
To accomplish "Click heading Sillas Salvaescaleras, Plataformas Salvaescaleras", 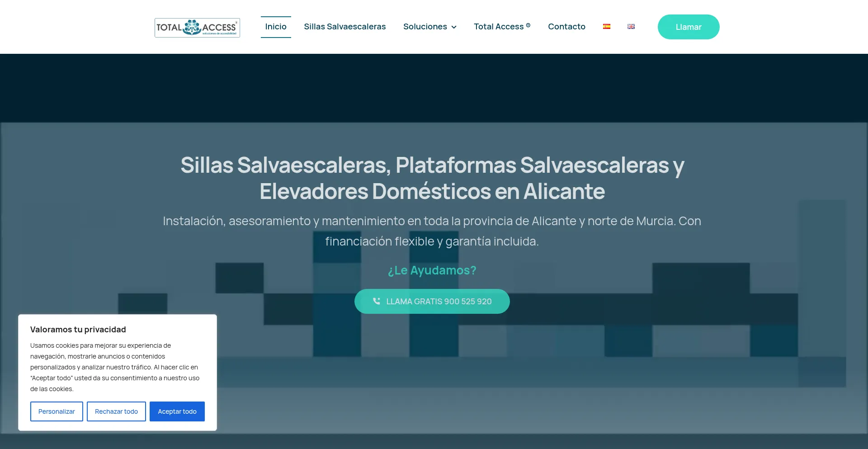I will (x=432, y=178).
